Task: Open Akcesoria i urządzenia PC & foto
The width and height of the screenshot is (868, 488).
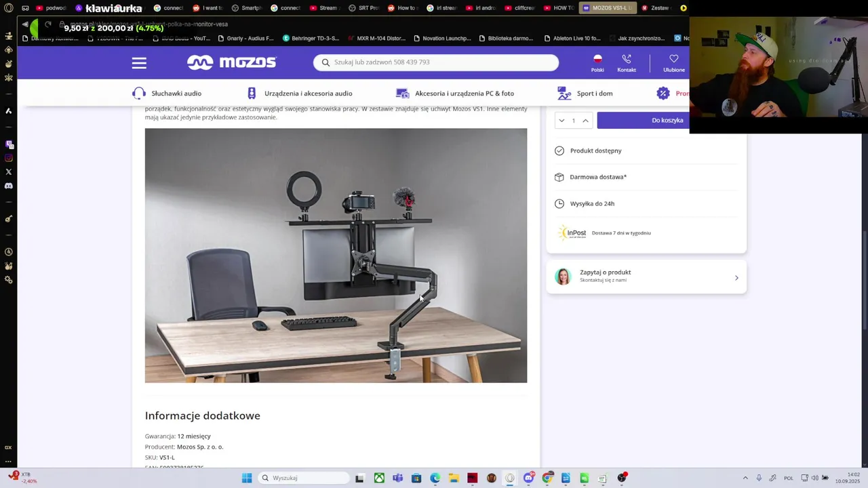Action: (x=465, y=94)
